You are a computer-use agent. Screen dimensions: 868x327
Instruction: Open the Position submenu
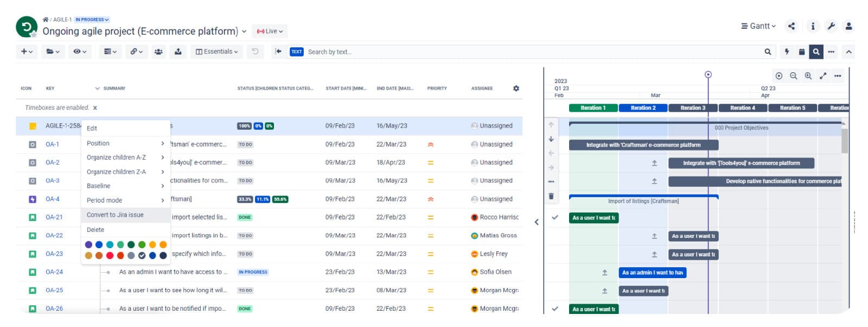126,143
